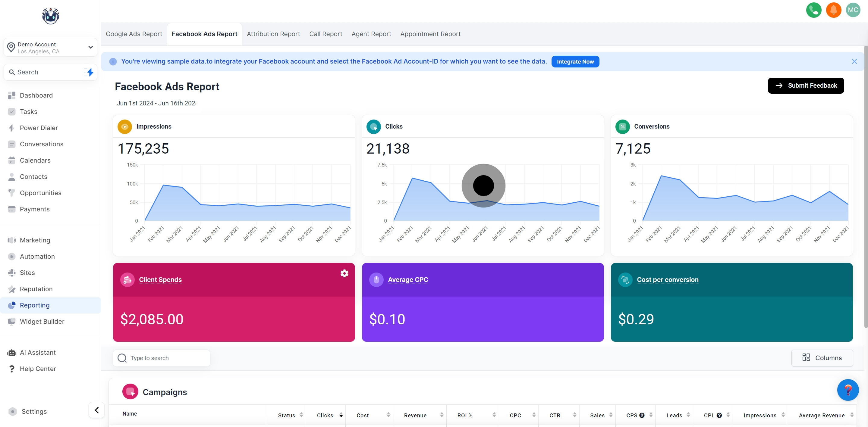Open Client Spends gear settings
The height and width of the screenshot is (427, 868).
(344, 273)
